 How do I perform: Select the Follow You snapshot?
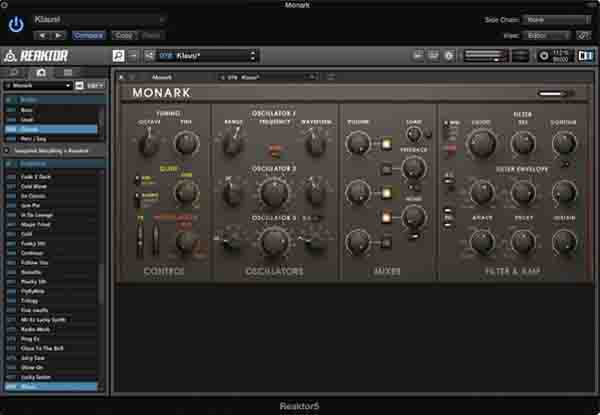click(51, 263)
